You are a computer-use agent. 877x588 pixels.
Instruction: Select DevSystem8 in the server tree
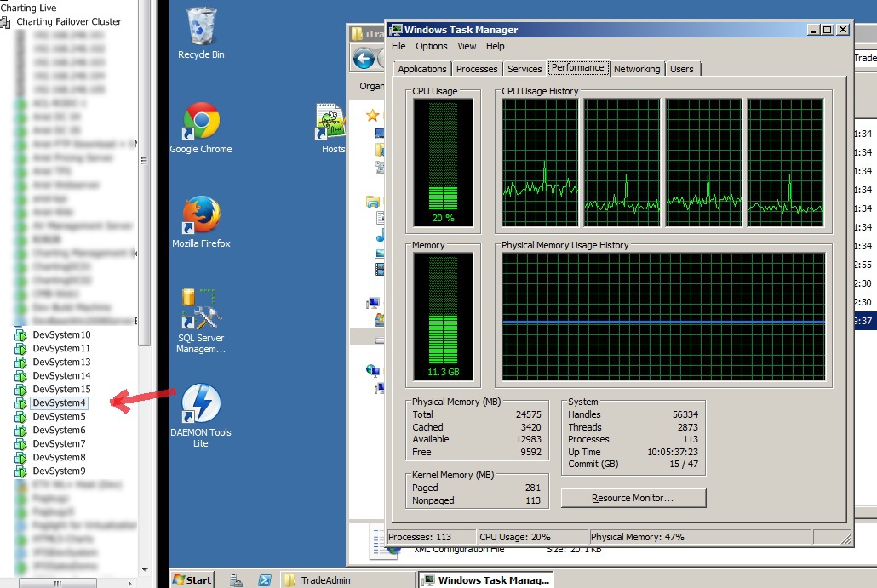59,457
